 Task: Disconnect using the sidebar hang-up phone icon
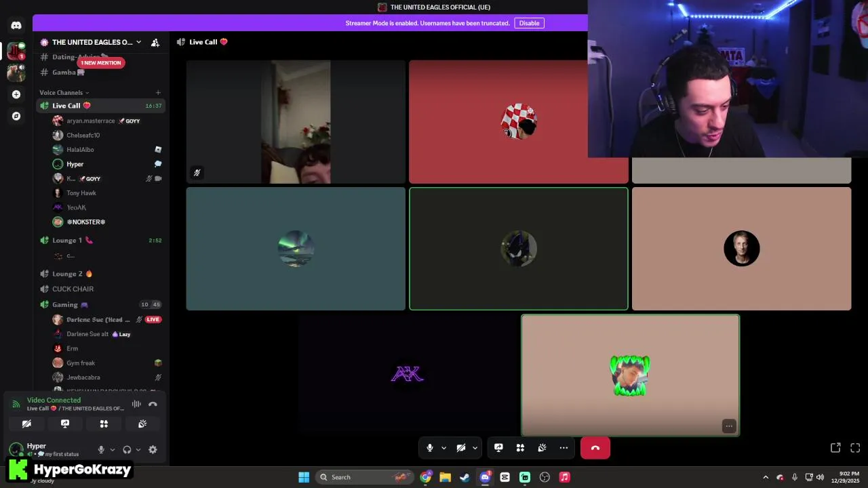coord(153,404)
